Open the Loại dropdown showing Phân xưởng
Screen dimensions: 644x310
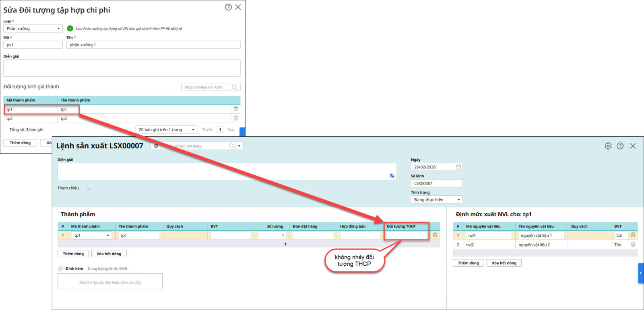33,29
